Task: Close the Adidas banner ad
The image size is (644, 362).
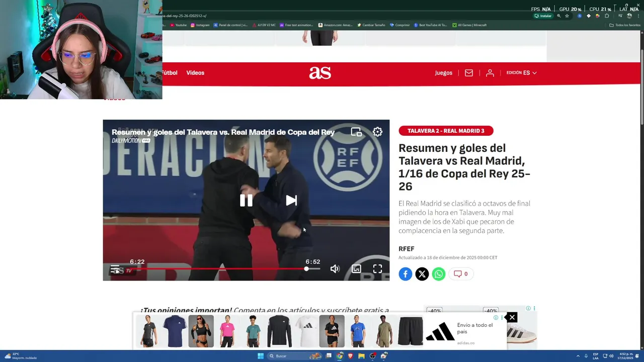Action: (512, 317)
